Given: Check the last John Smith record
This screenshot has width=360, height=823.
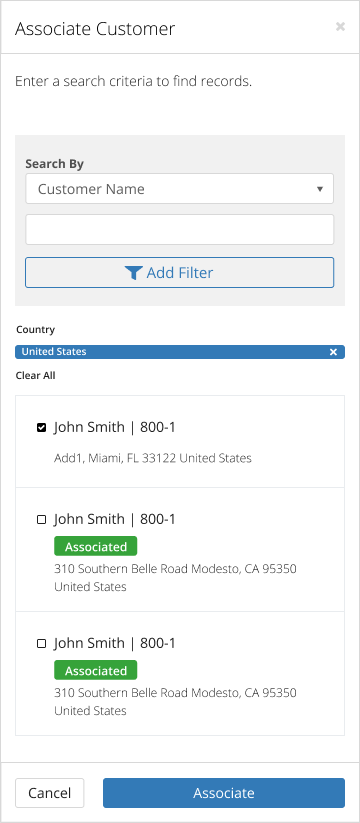Looking at the screenshot, I should pos(41,643).
